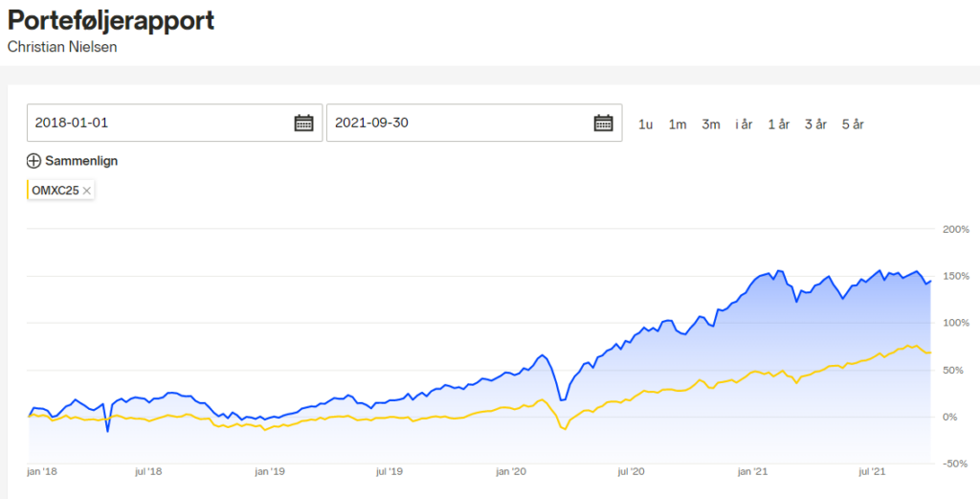This screenshot has width=980, height=499.
Task: Select the 5 år time range
Action: pyautogui.click(x=853, y=125)
